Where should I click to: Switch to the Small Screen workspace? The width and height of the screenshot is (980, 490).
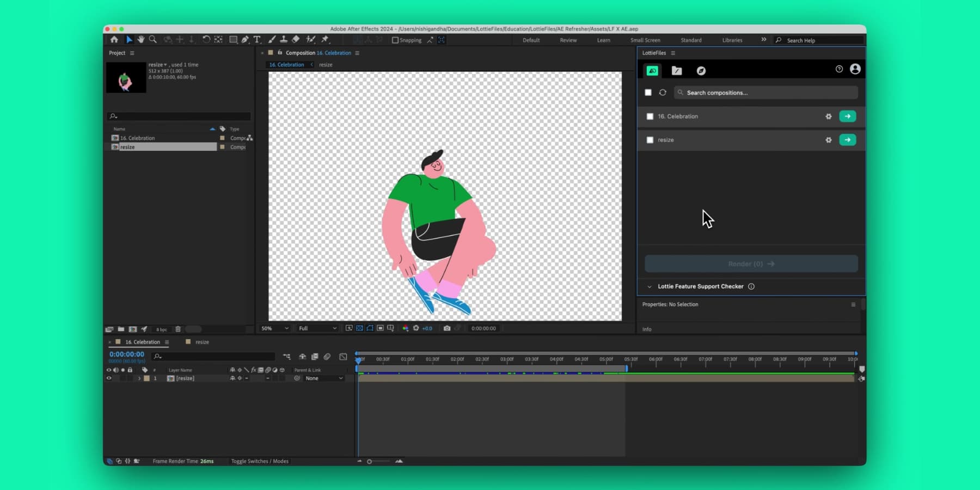(x=645, y=40)
